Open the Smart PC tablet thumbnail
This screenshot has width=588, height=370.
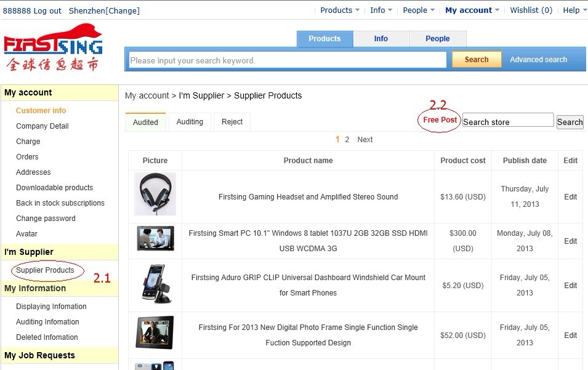click(x=155, y=238)
